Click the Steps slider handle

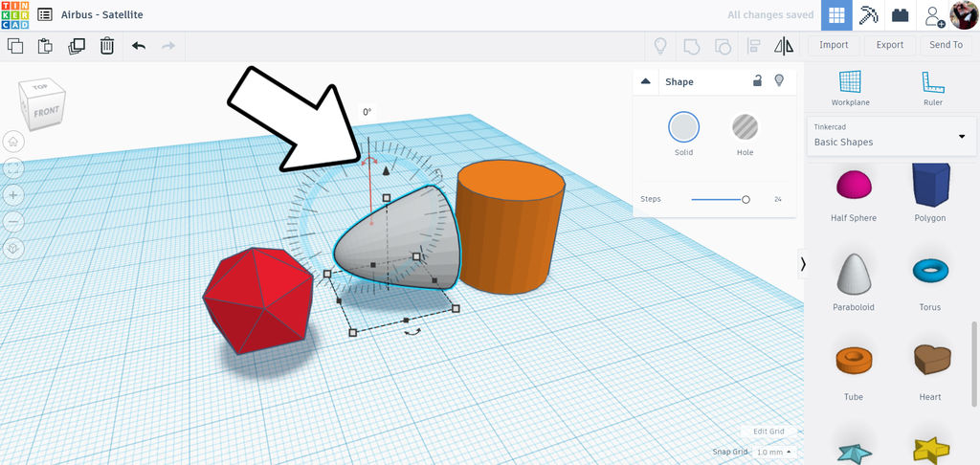(x=746, y=199)
